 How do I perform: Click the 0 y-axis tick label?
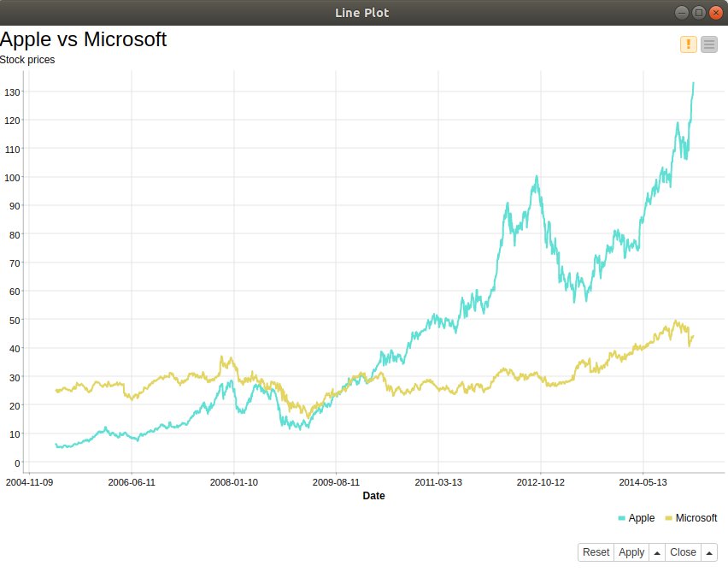pos(17,463)
